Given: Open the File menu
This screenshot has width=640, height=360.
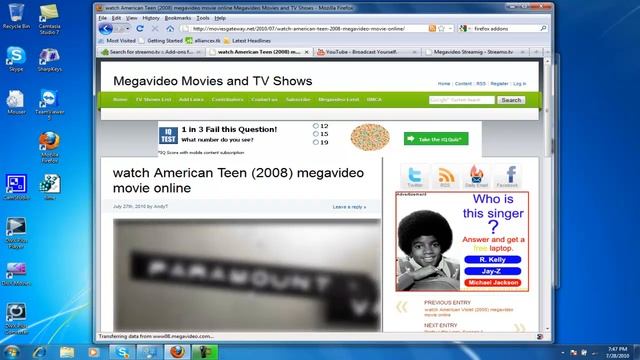Looking at the screenshot, I should point(102,18).
